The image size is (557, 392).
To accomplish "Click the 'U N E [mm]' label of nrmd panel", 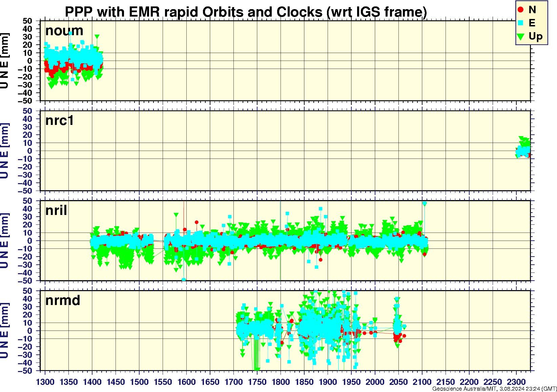I will [4, 331].
